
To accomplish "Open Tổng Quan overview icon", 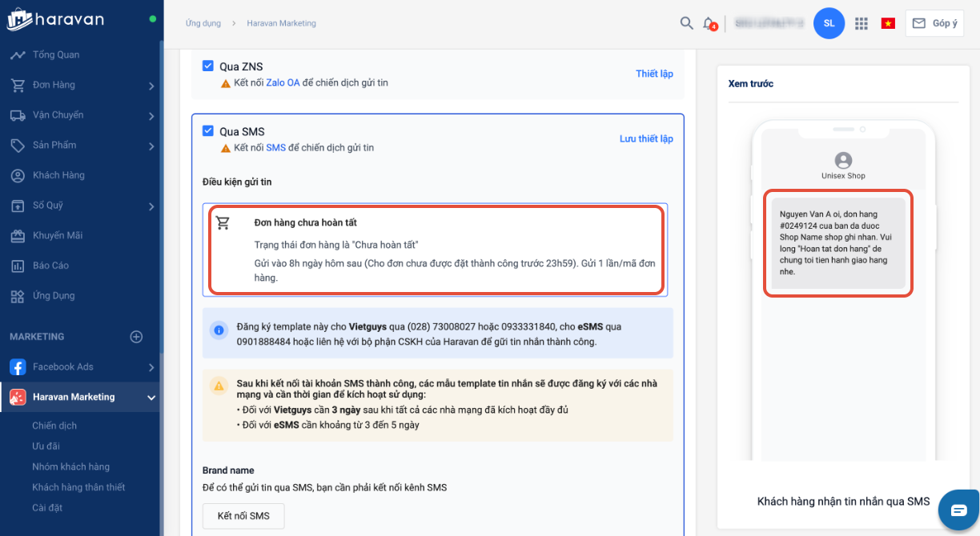I will coord(18,55).
